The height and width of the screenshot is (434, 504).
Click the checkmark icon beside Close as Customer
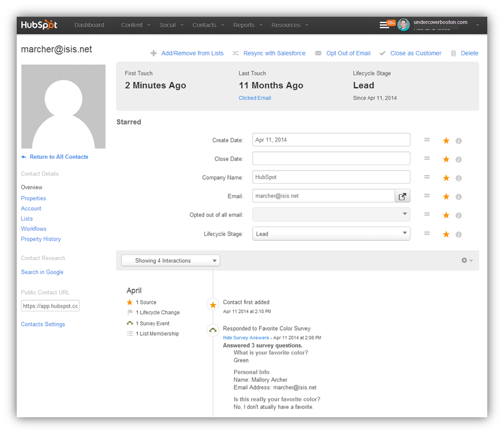[382, 53]
